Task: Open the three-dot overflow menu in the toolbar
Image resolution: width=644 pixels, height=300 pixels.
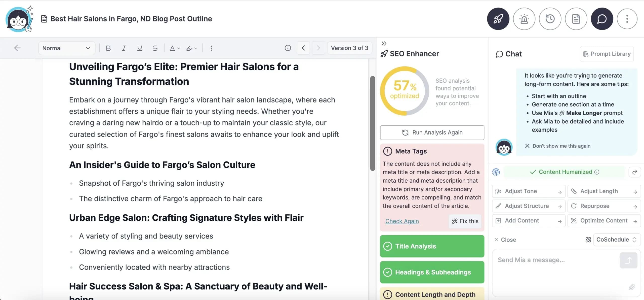Action: pyautogui.click(x=211, y=48)
